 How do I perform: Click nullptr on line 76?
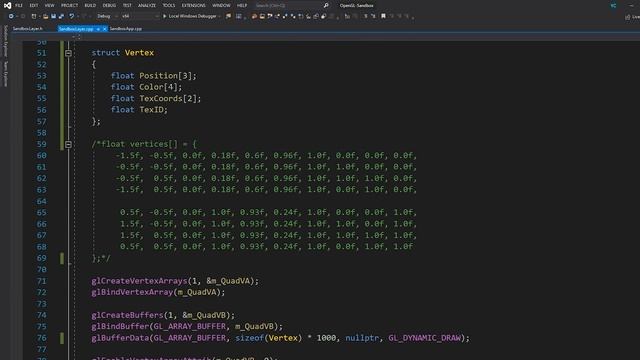(362, 338)
